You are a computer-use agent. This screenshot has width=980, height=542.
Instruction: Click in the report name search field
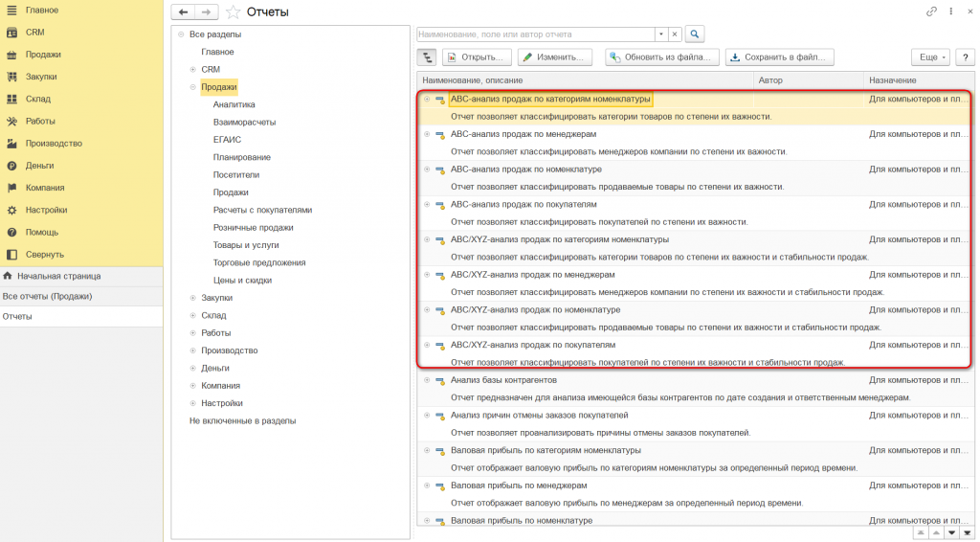536,34
